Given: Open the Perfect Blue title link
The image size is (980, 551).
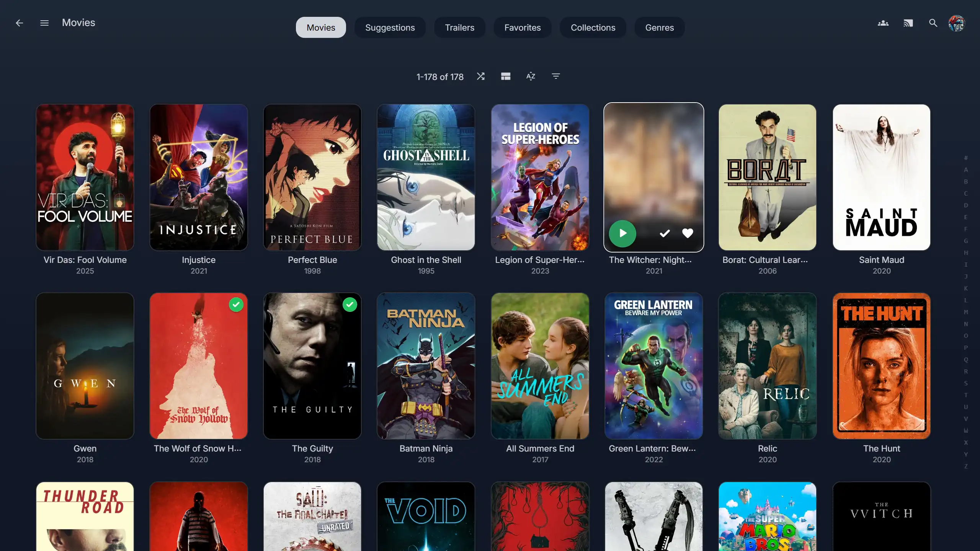Looking at the screenshot, I should [312, 260].
